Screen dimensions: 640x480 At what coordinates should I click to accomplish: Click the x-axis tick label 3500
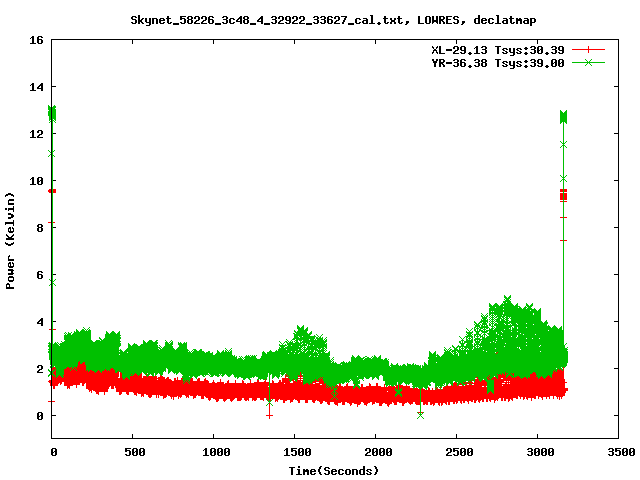(x=621, y=452)
